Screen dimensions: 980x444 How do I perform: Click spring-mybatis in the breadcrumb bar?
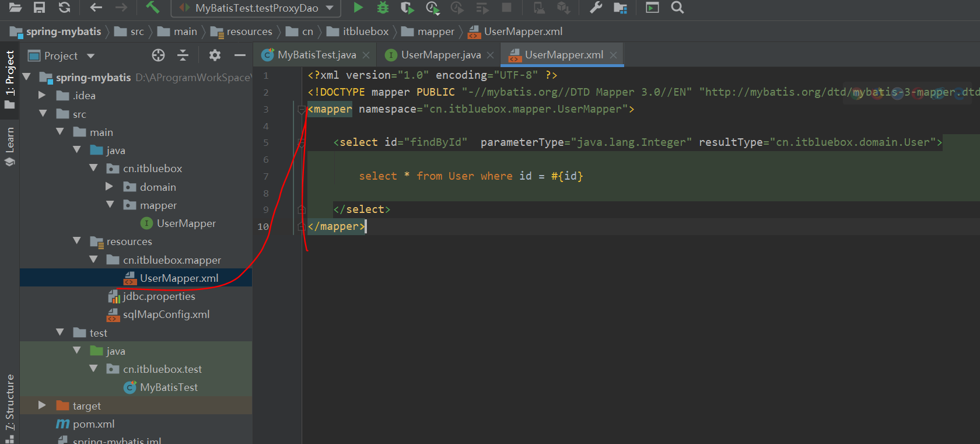point(55,32)
